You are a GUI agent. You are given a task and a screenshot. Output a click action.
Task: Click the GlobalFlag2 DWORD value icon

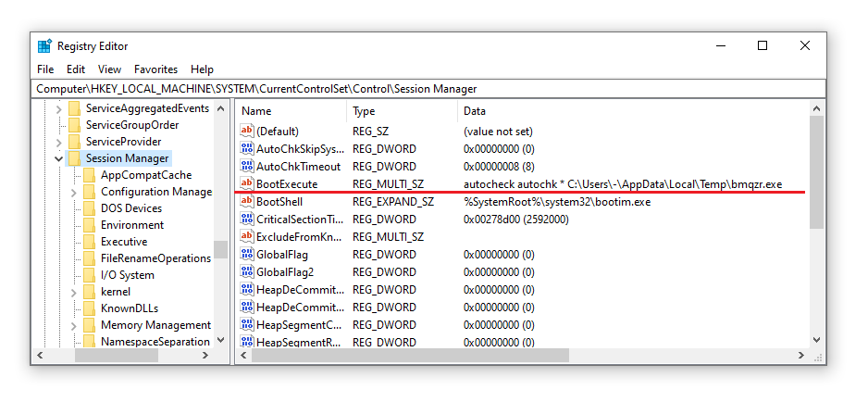pos(246,272)
